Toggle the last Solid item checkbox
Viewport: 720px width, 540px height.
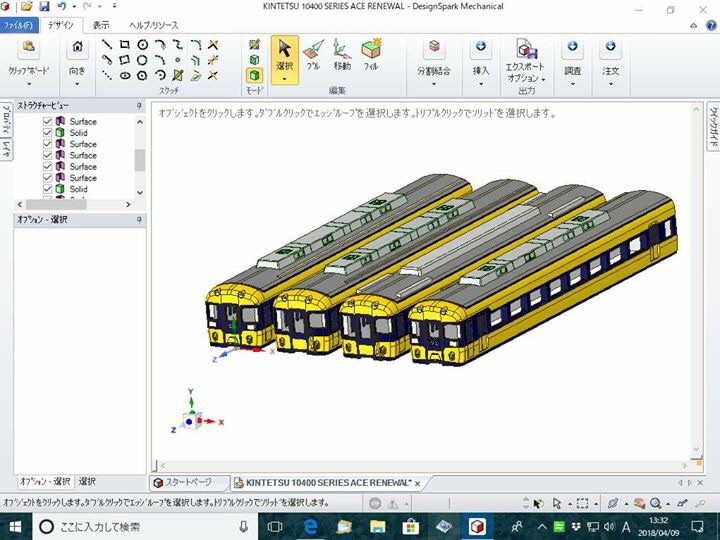coord(47,189)
